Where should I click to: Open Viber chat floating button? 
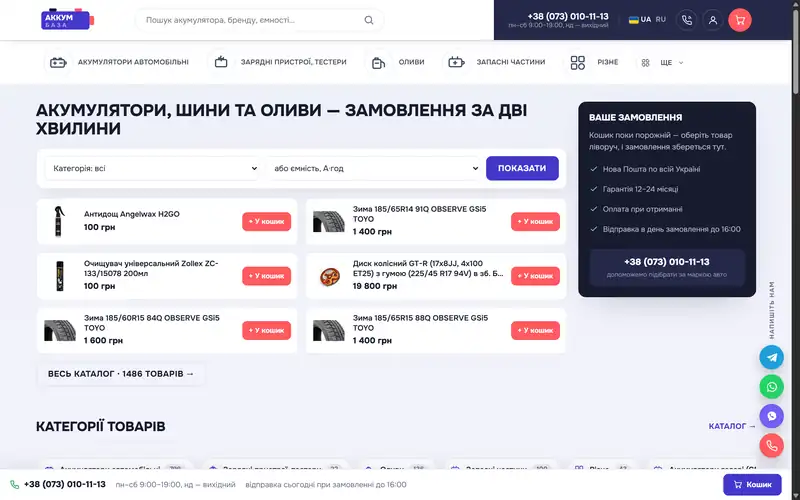click(771, 416)
